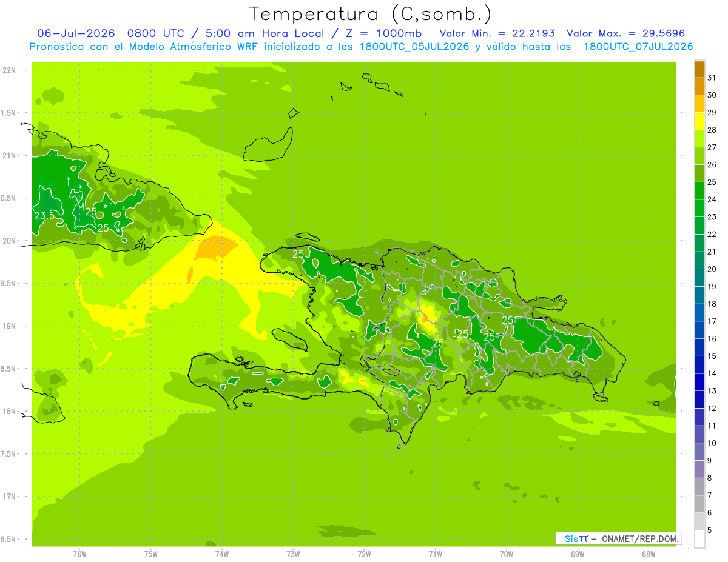Click the 23.5 contour label over Cuba

[x=44, y=216]
